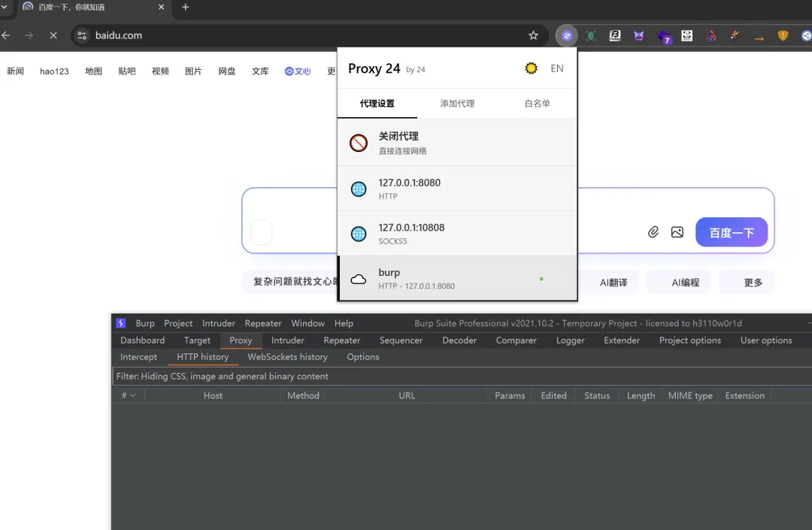Click the 百度一下 search button

tap(732, 232)
